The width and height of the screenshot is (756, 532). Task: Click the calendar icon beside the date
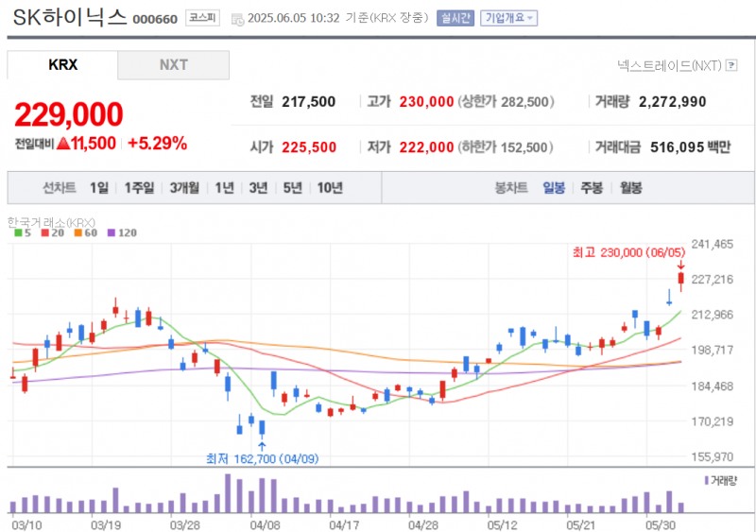(x=237, y=19)
